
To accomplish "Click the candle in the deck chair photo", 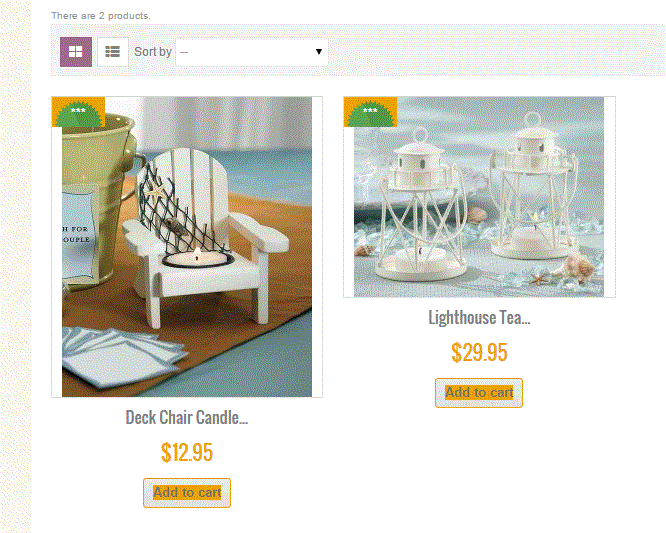I will pos(198,258).
